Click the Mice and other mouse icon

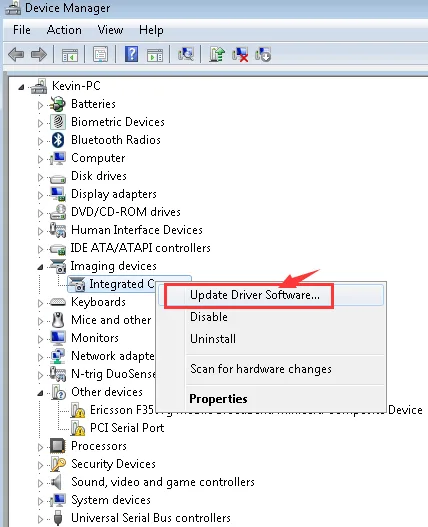tap(58, 320)
